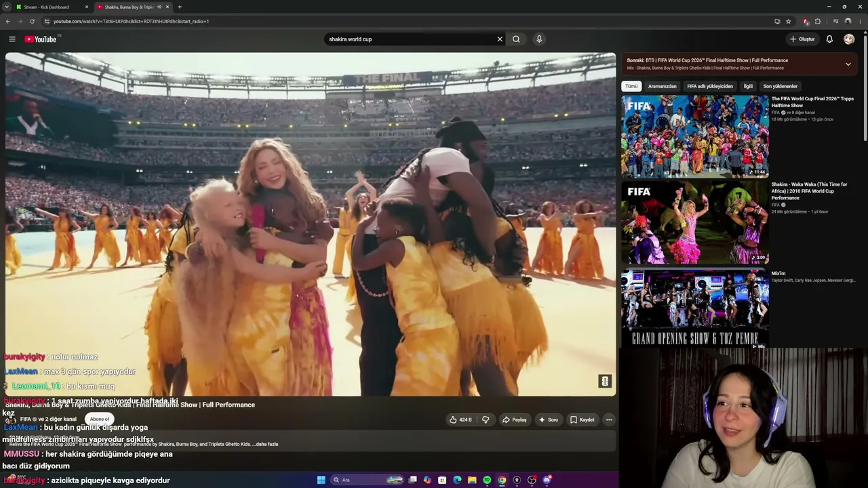Open the Waka Waka 2010 performance thumbnail
Screen dimensions: 868x488
click(694, 222)
